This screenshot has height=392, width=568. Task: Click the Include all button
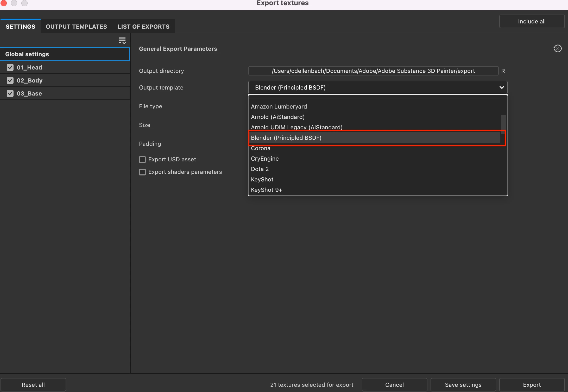(532, 21)
